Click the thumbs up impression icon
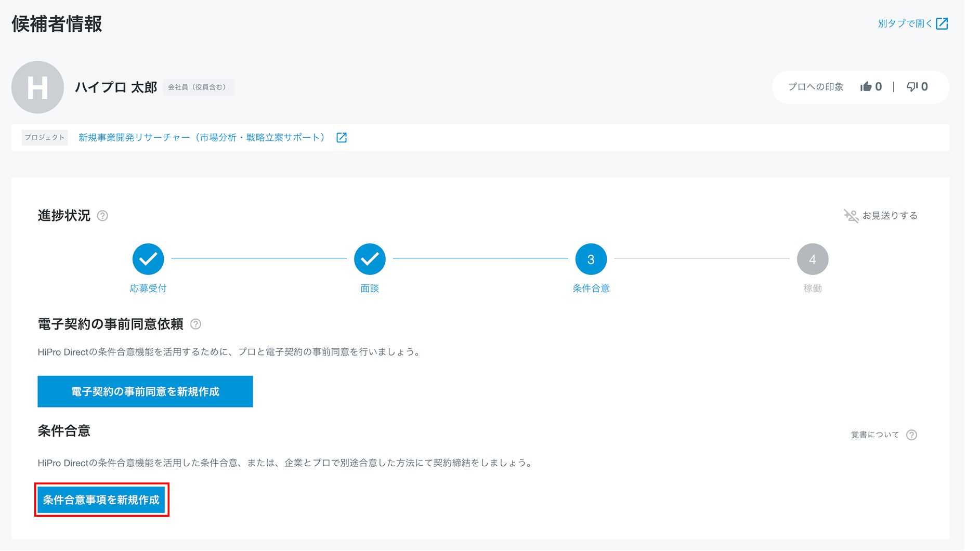980x551 pixels. pos(866,87)
